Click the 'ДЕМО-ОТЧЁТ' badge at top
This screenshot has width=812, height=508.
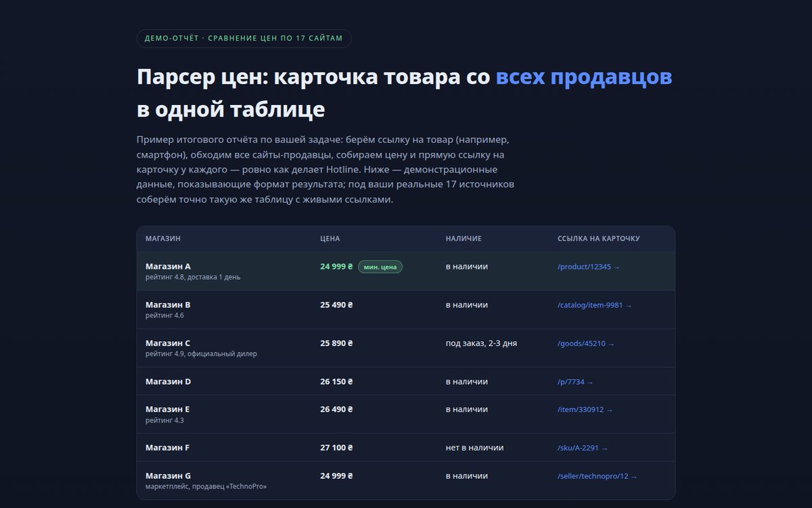(244, 39)
